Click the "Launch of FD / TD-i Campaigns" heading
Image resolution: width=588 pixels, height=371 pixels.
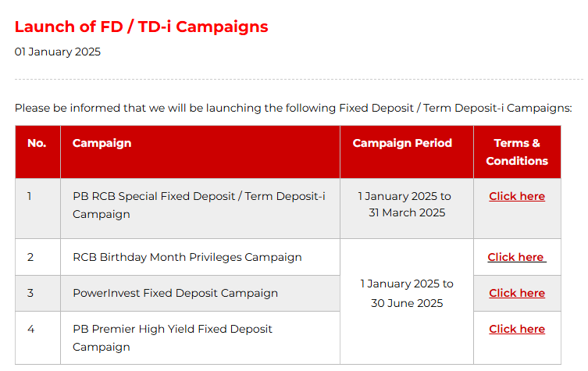(141, 27)
